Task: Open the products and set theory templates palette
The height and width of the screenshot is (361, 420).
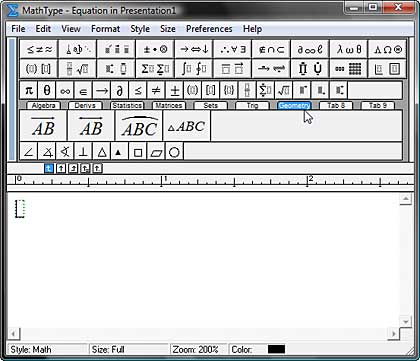Action: coord(310,69)
